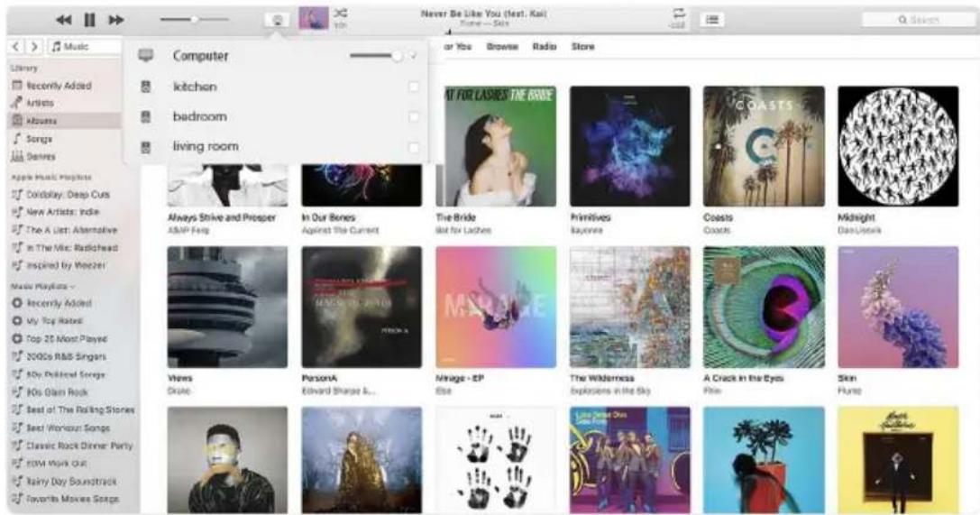Open the Mirage - EP album cover

[x=496, y=307]
